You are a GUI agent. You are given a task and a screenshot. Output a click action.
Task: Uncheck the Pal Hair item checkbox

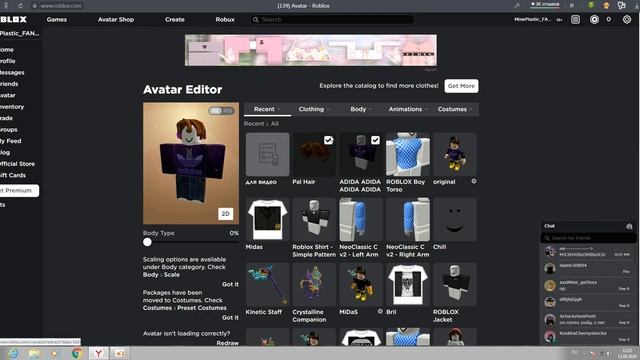pos(328,140)
